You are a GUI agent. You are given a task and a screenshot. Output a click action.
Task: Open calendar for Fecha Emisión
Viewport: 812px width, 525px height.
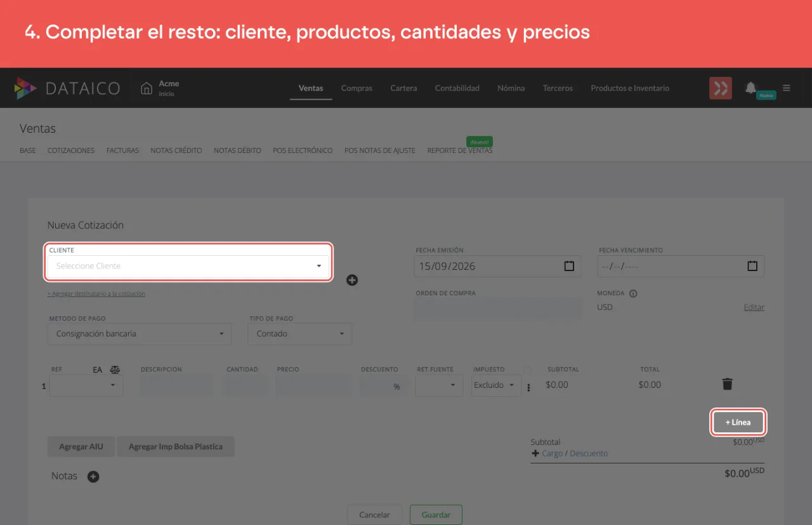(x=569, y=266)
